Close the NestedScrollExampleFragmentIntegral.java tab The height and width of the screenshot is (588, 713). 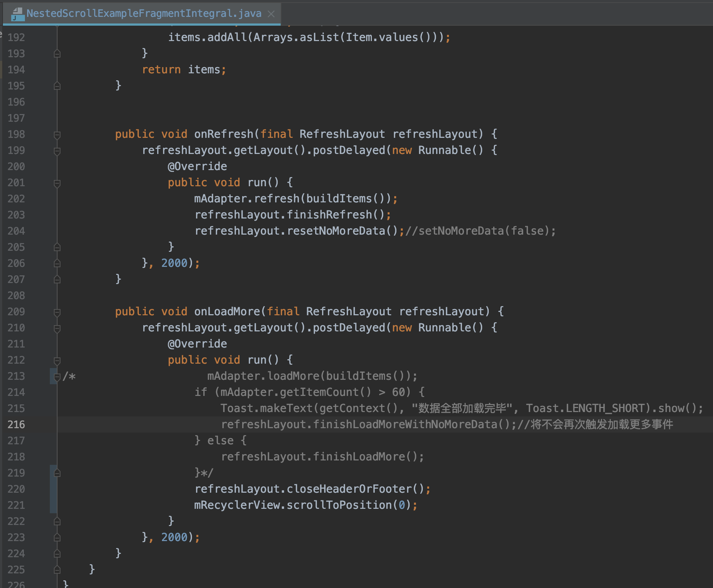(x=271, y=14)
